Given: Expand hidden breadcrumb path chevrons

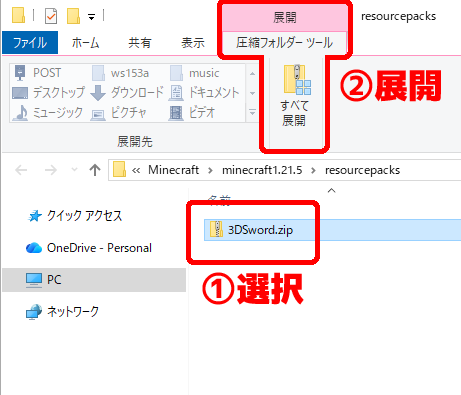Looking at the screenshot, I should point(136,171).
